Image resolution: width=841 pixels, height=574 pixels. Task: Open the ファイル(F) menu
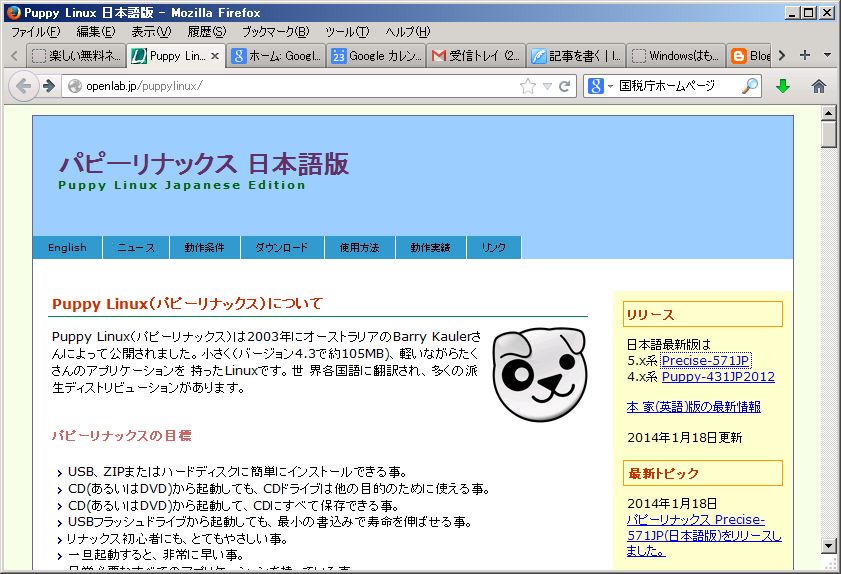coord(36,32)
